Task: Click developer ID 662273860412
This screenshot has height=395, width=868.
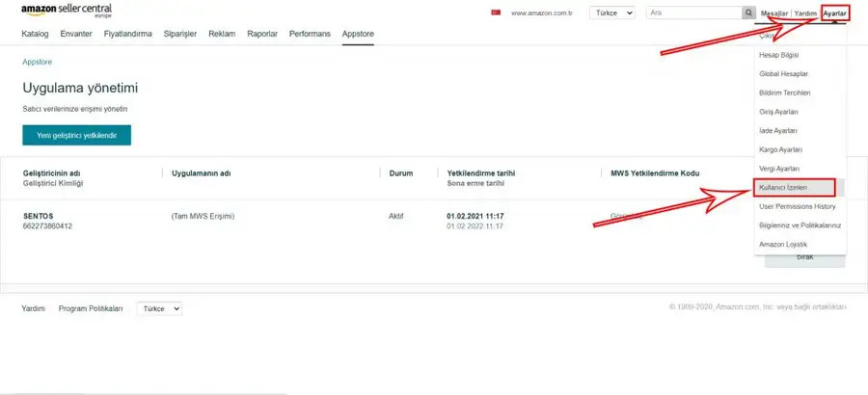Action: tap(47, 226)
